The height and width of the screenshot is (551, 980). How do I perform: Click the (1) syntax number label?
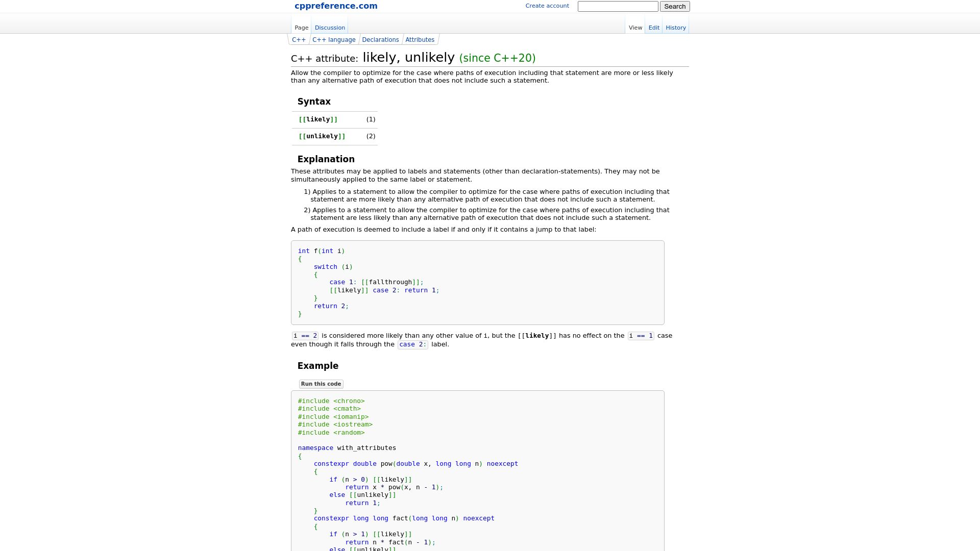(371, 119)
